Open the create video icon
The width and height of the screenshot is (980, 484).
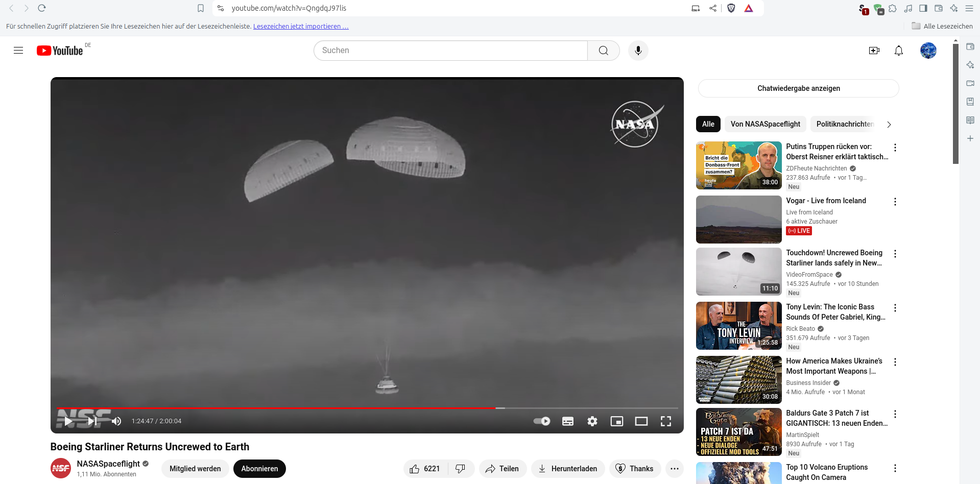pyautogui.click(x=874, y=51)
